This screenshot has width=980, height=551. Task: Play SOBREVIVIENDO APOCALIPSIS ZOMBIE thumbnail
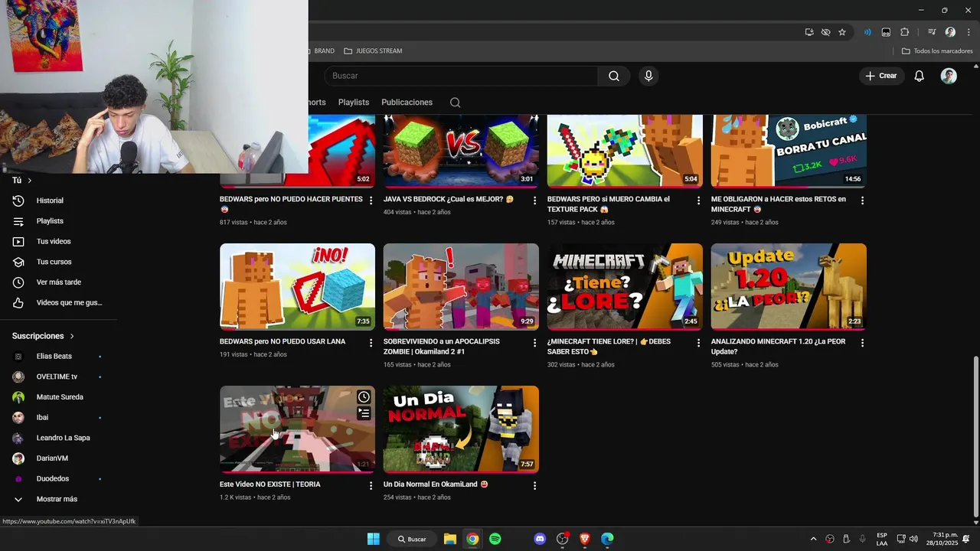461,287
